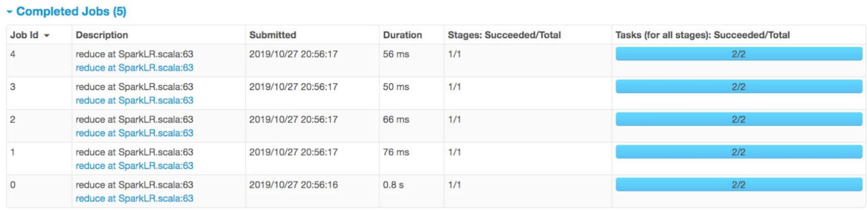This screenshot has width=868, height=211.
Task: Click the sort arrow next to Job Id
Action: [47, 36]
